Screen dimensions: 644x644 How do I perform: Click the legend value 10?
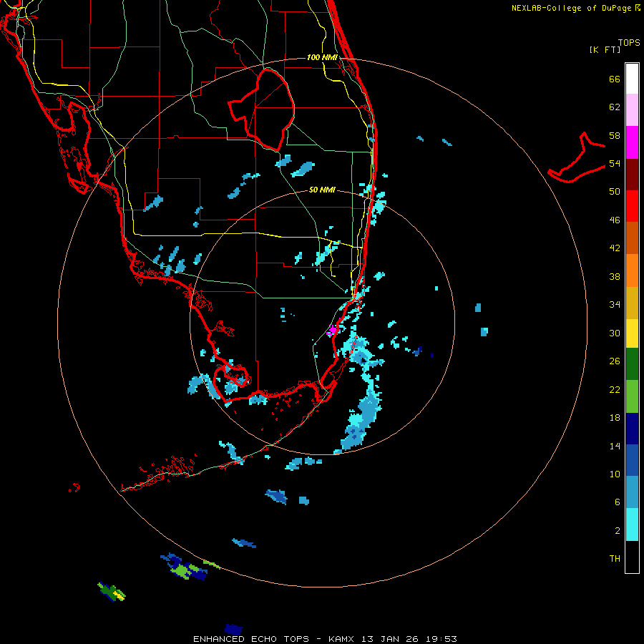coord(615,474)
